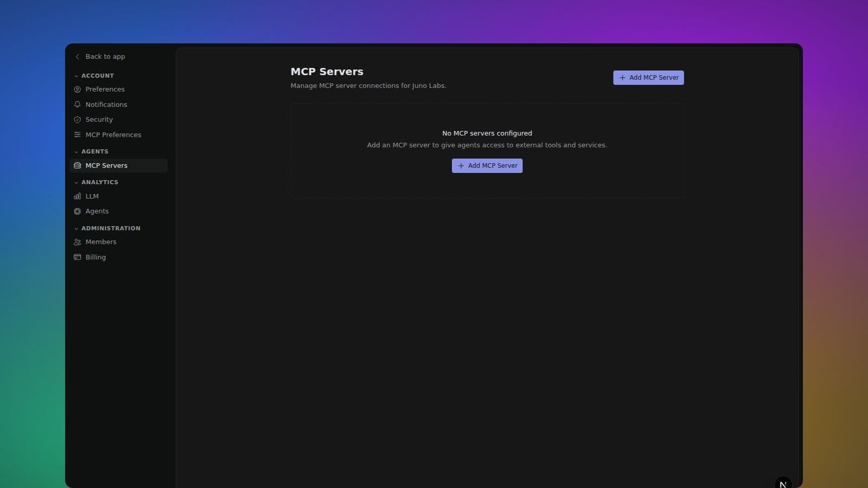Click the round N badge icon
Viewport: 868px width, 488px height.
coord(783,483)
